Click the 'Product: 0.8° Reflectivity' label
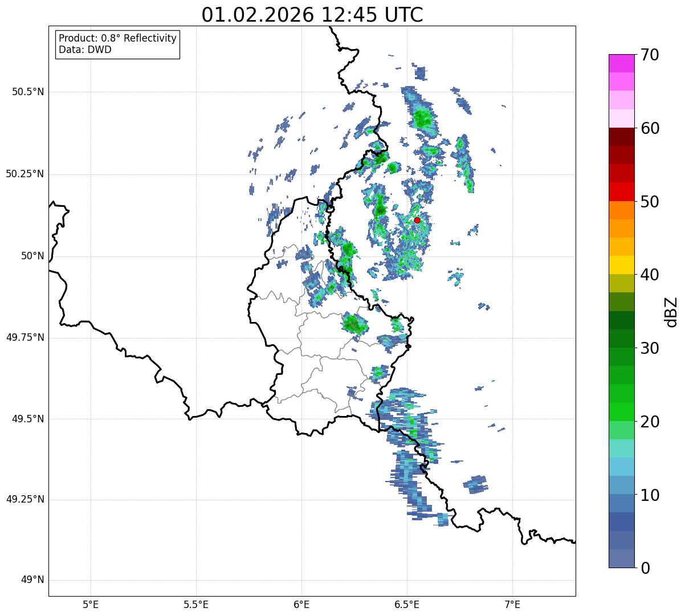Image resolution: width=685 pixels, height=616 pixels. (x=118, y=38)
